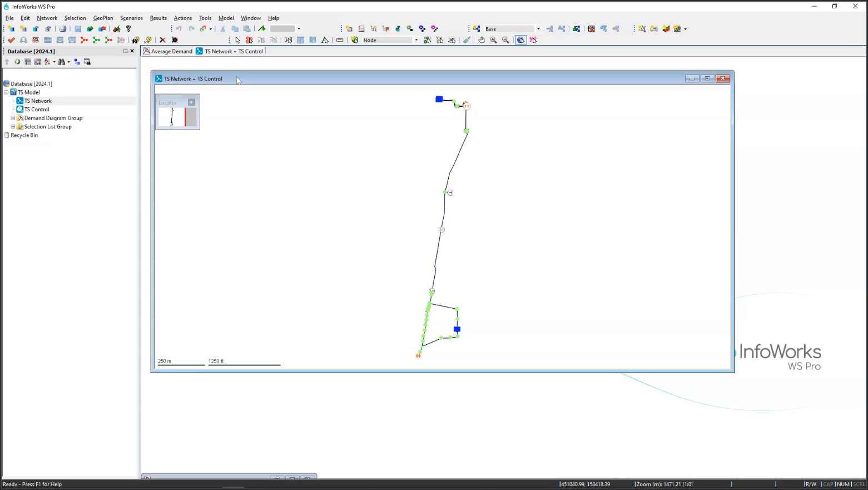Screen dimensions: 868x490
Task: Select the ruler Measure tool
Action: 340,40
